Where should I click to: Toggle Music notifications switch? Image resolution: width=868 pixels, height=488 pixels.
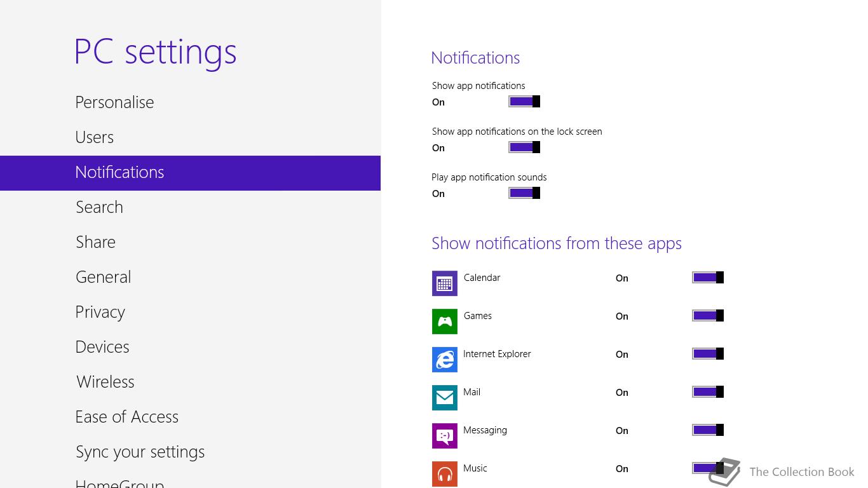708,468
